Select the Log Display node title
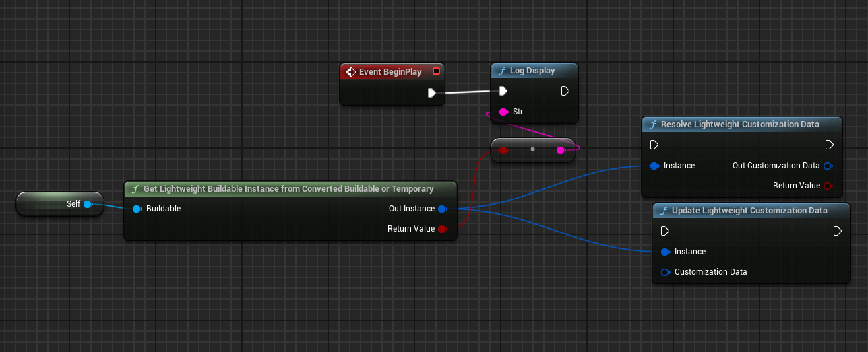 [532, 71]
